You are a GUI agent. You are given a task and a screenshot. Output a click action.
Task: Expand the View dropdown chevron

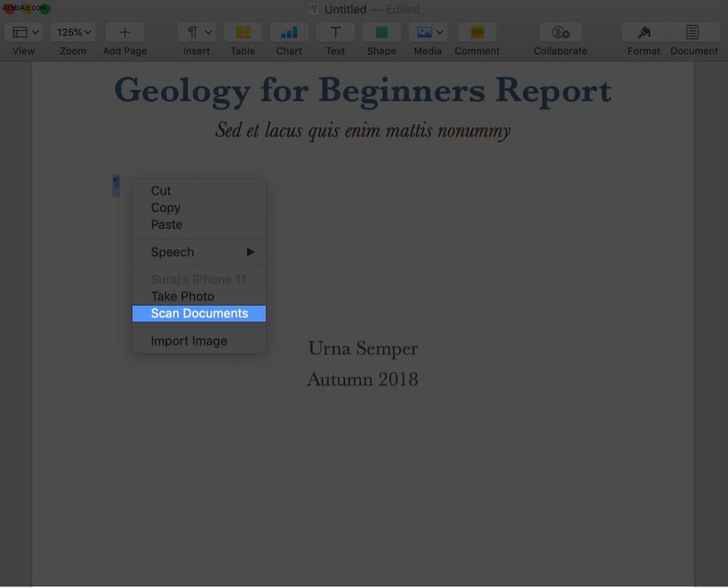(x=35, y=32)
